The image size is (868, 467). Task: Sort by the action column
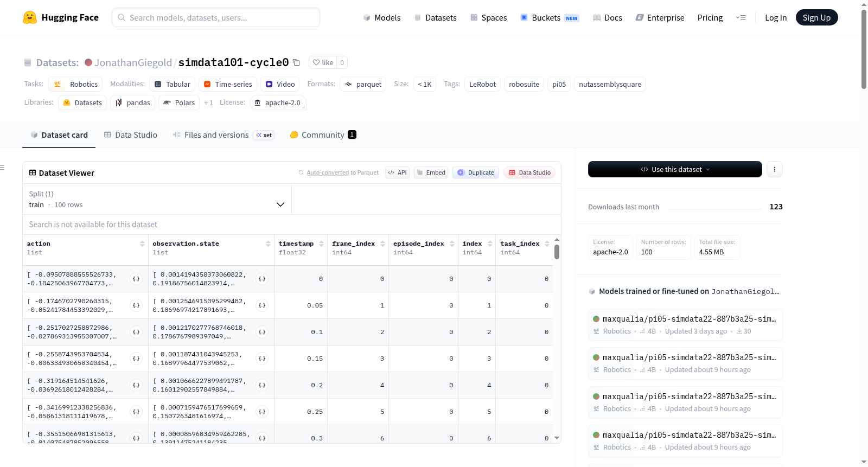pos(142,244)
